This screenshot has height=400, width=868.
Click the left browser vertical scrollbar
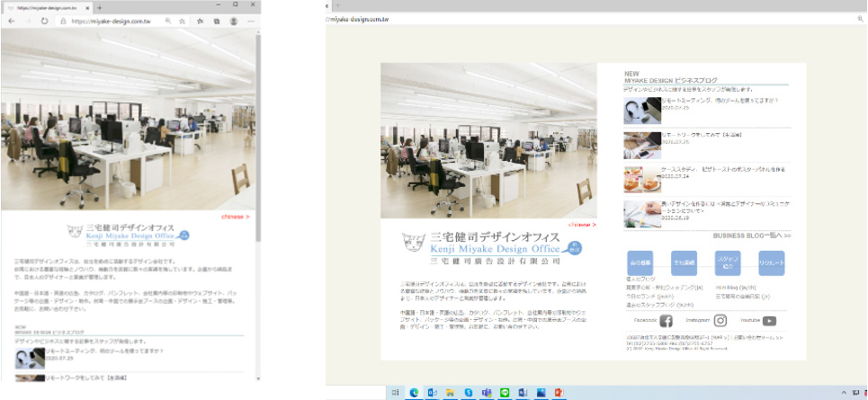258,135
